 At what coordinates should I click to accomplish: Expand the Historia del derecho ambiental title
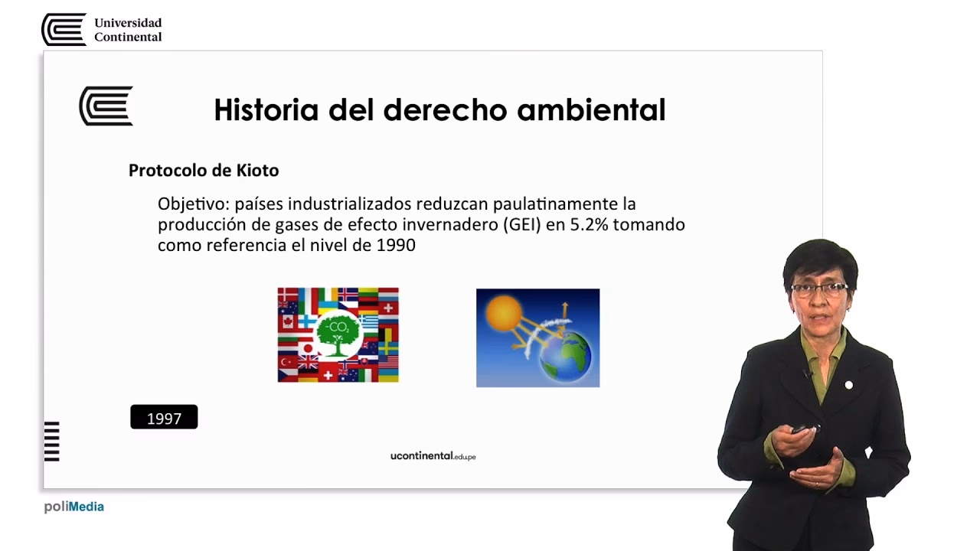click(440, 109)
